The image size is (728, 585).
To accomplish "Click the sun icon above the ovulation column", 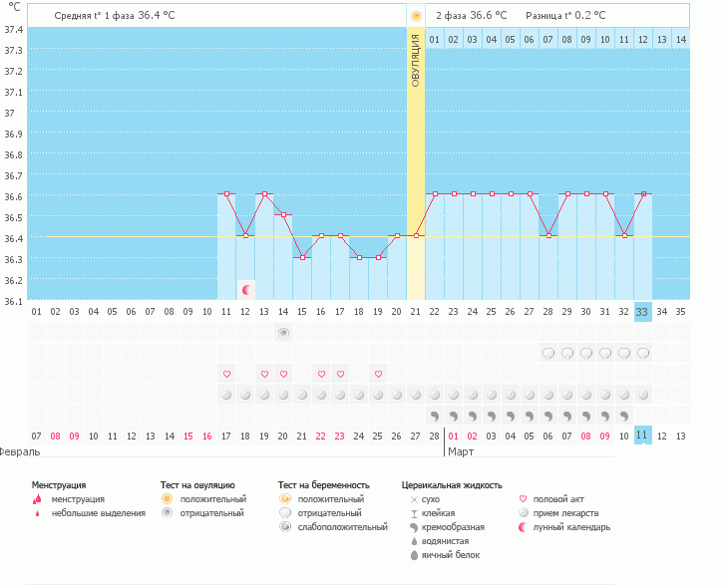I will (416, 16).
